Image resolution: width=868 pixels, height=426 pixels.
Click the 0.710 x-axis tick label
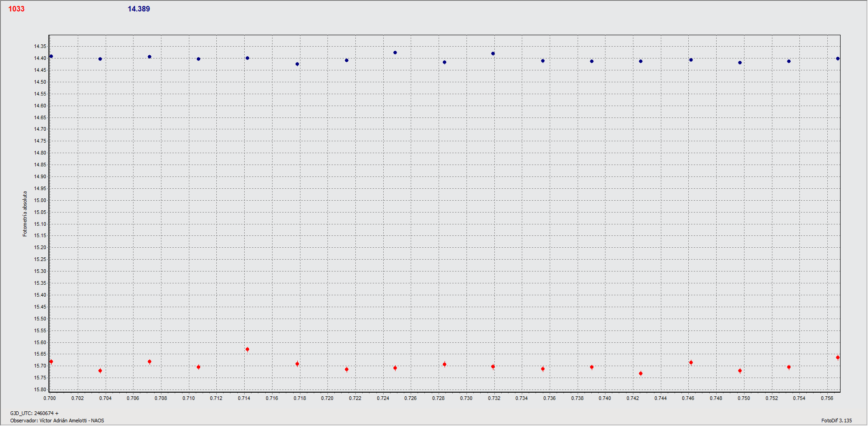point(188,398)
